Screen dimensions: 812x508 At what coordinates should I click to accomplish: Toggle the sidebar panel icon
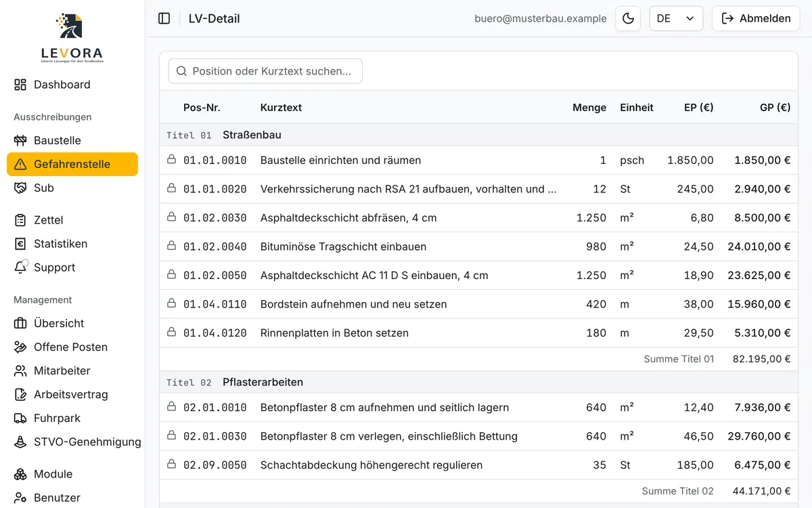click(x=164, y=18)
